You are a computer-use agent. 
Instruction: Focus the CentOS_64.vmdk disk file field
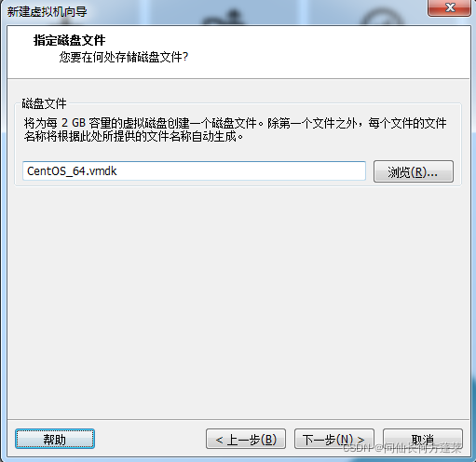pyautogui.click(x=194, y=170)
